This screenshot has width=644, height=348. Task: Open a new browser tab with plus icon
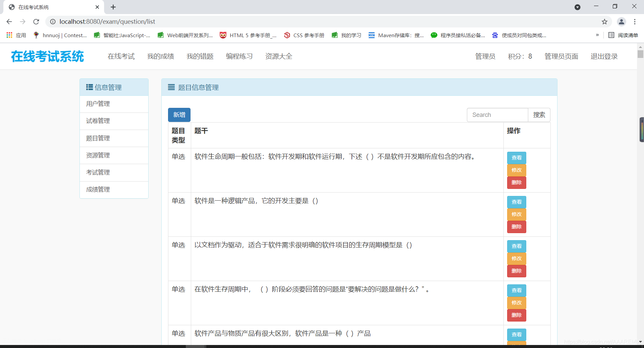coord(113,7)
